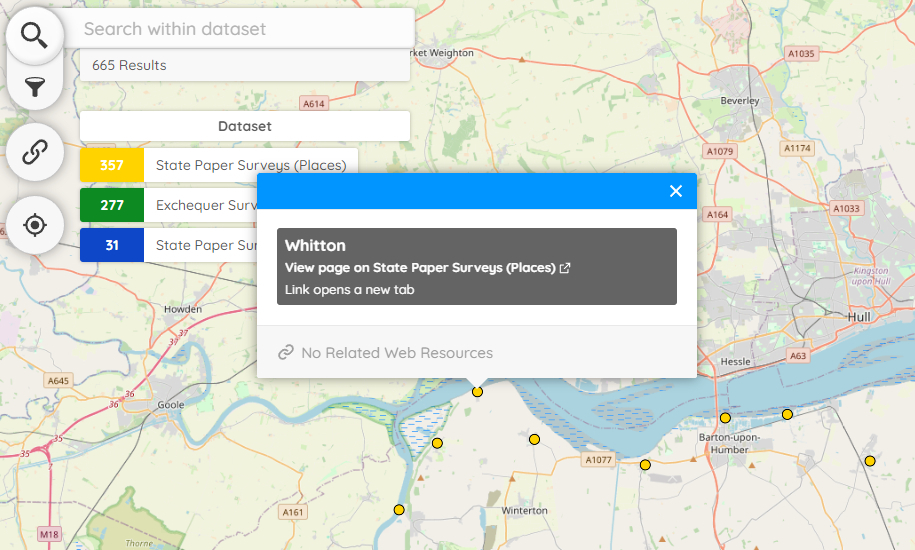Click the yellow 357 count swatch

coord(112,166)
